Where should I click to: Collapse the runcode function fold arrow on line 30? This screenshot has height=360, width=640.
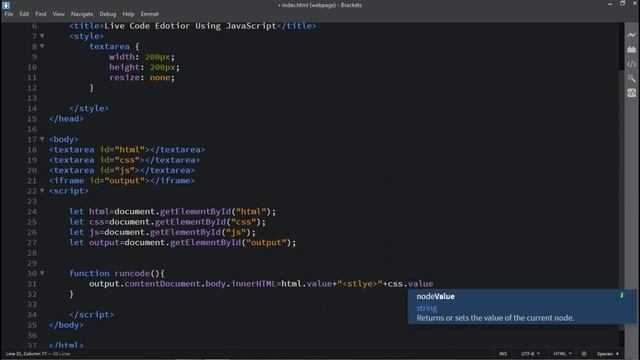(x=42, y=273)
